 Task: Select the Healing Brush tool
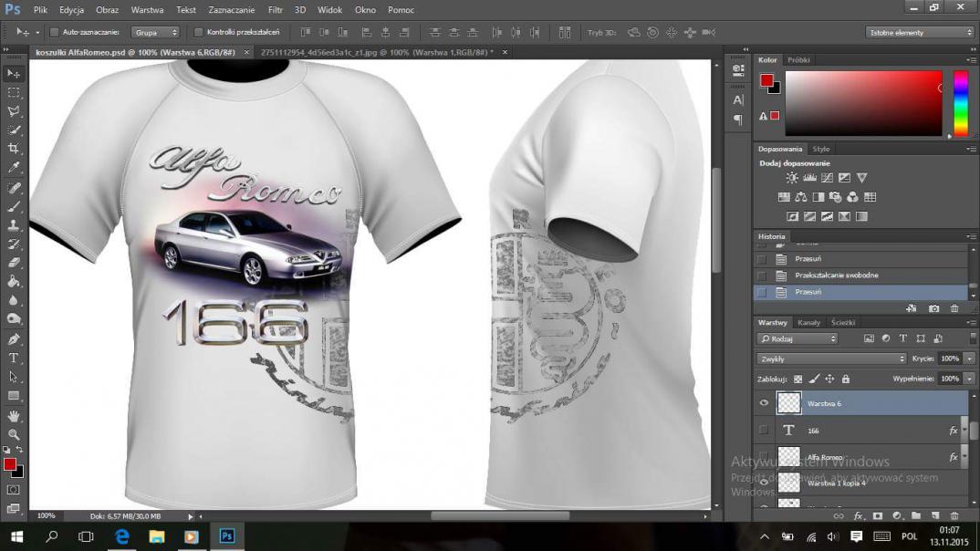(13, 188)
